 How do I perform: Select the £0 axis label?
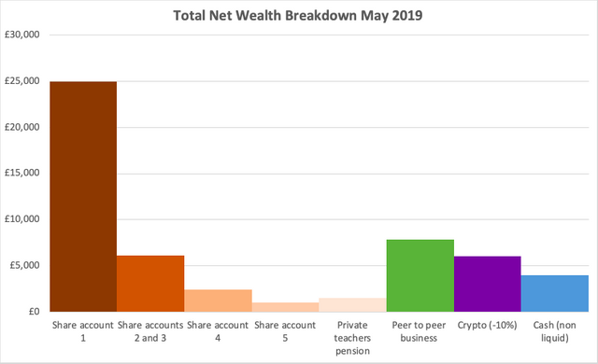coord(34,312)
